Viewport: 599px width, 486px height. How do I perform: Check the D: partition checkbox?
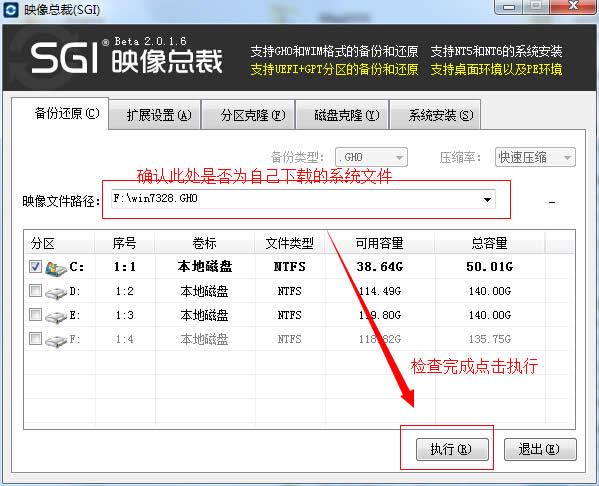tap(36, 291)
